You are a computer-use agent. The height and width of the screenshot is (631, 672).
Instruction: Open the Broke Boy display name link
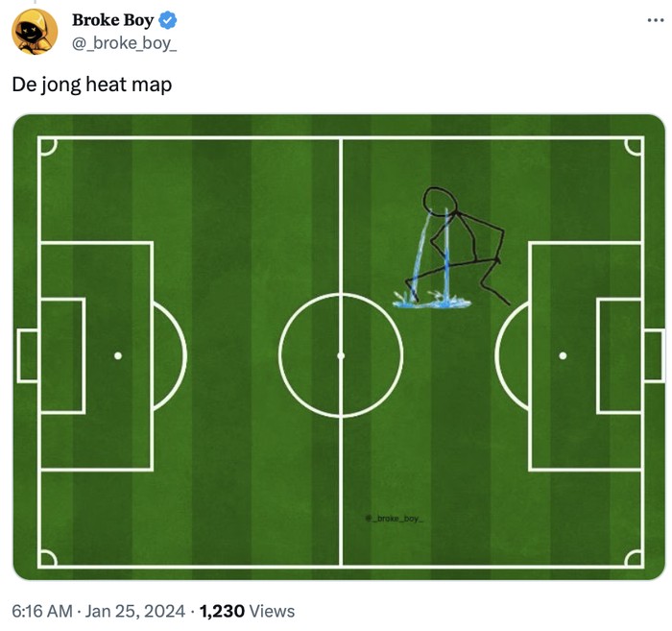(x=112, y=20)
